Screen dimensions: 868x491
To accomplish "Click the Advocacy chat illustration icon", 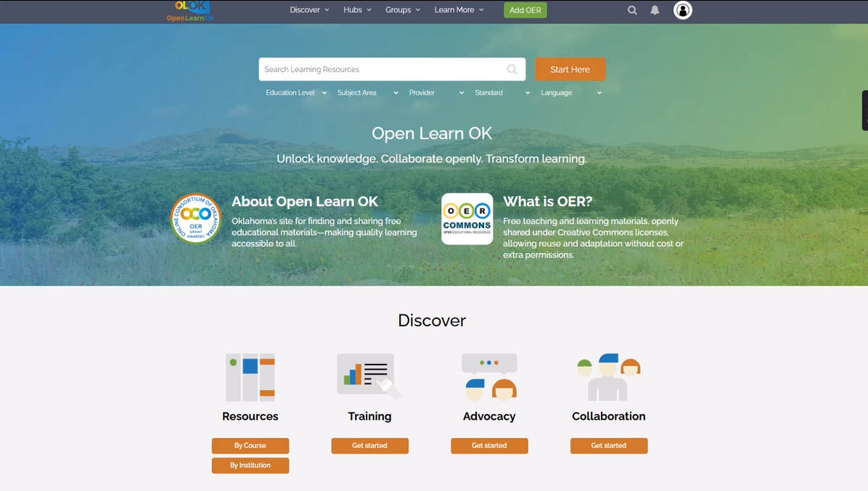I will [x=489, y=378].
